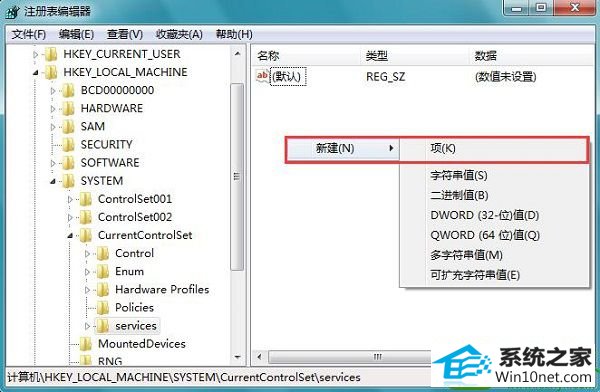Click the tree pane vertical scrollbar thumb

[237, 176]
